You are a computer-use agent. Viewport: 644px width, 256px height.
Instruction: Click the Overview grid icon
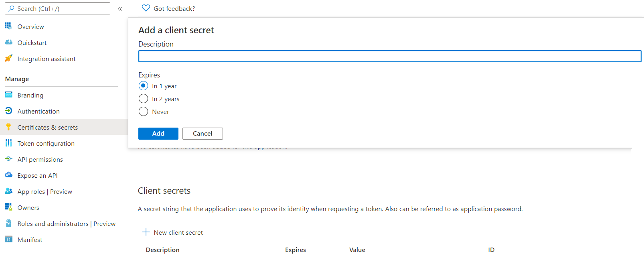(x=8, y=26)
